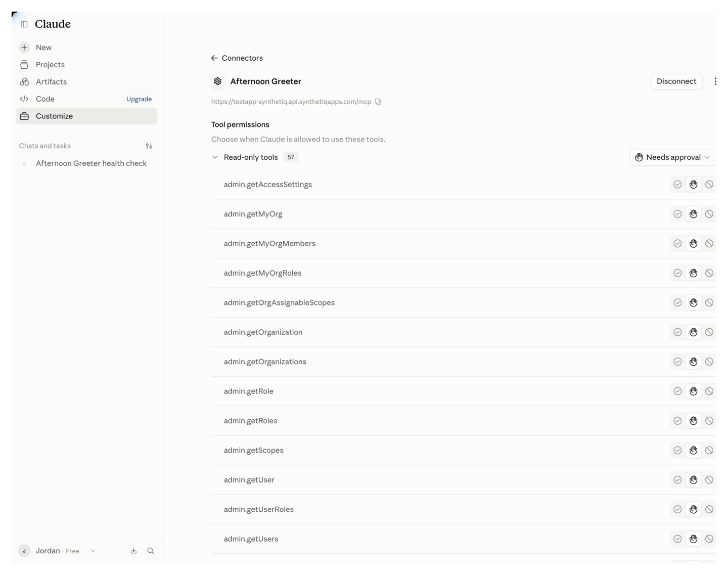This screenshot has height=575, width=728.
Task: Always allow admin.getOrgAssignableScopes tool
Action: tap(677, 302)
